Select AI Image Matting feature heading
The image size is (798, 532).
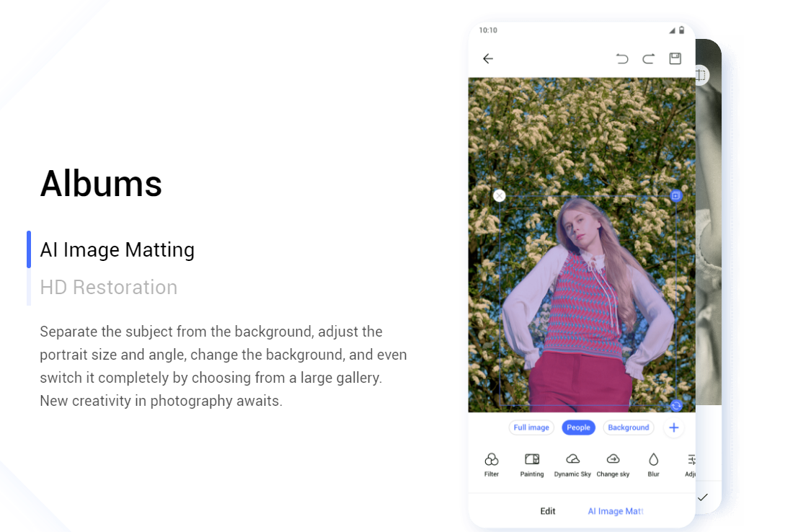point(117,250)
